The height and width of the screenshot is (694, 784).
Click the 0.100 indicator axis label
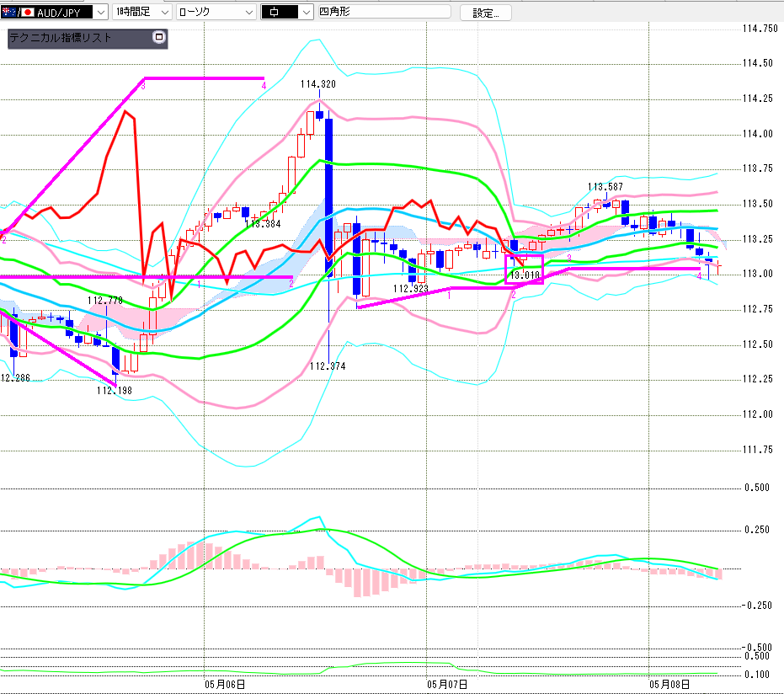(757, 674)
